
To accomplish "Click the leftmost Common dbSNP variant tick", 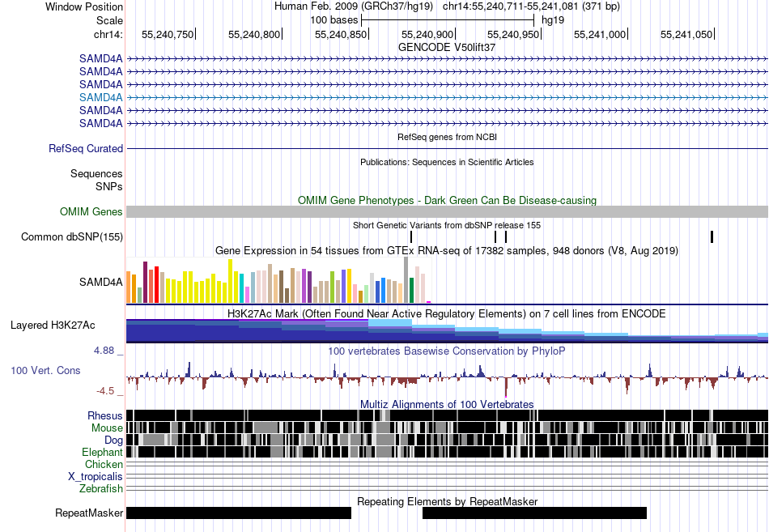I will point(411,236).
